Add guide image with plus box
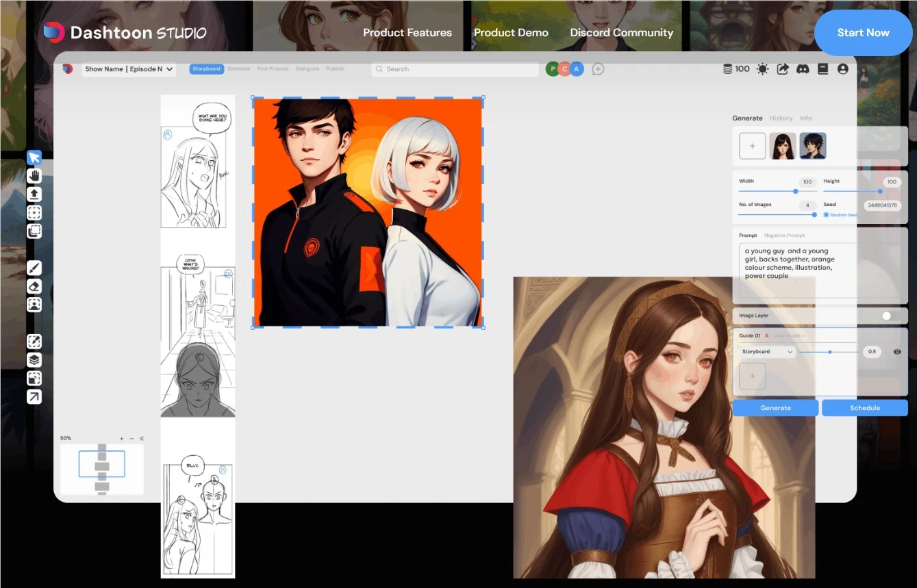 click(753, 376)
